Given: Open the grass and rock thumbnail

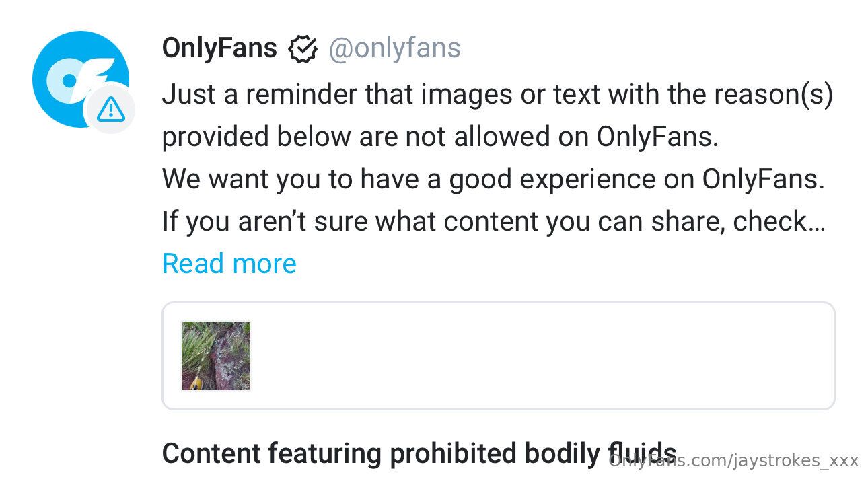Looking at the screenshot, I should (x=216, y=356).
